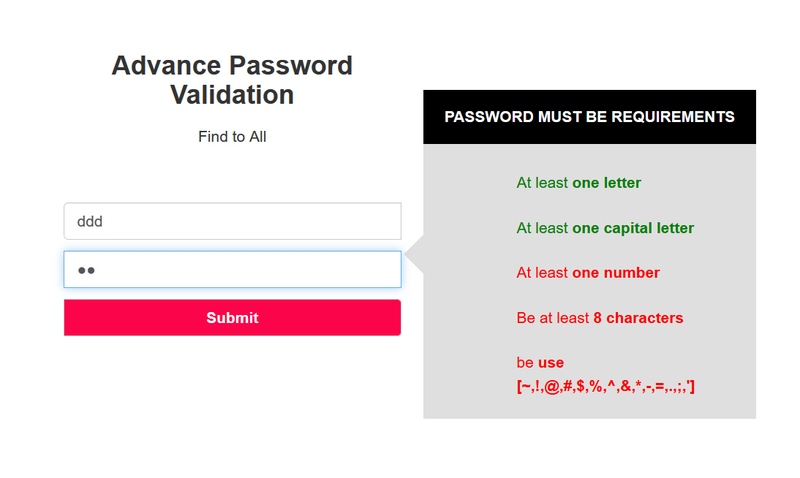Click the bracketed special characters list
The height and width of the screenshot is (478, 800).
pos(605,385)
